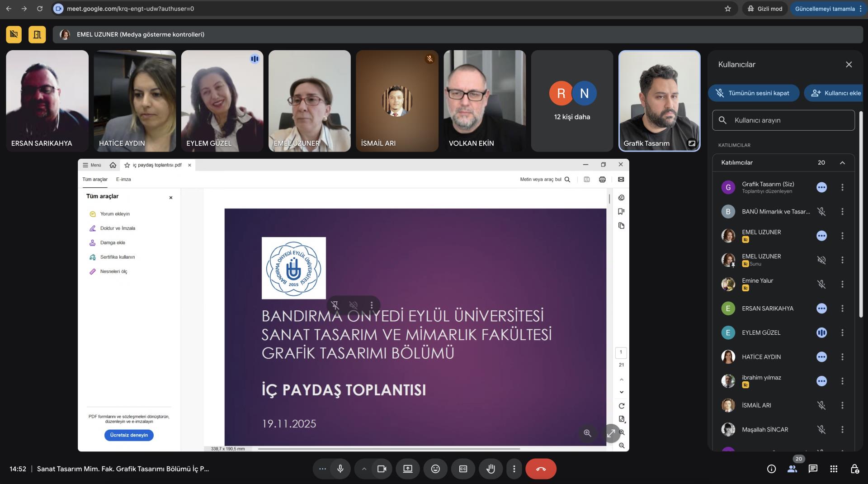The height and width of the screenshot is (484, 868).
Task: Open the emoji reactions button
Action: pos(435,469)
